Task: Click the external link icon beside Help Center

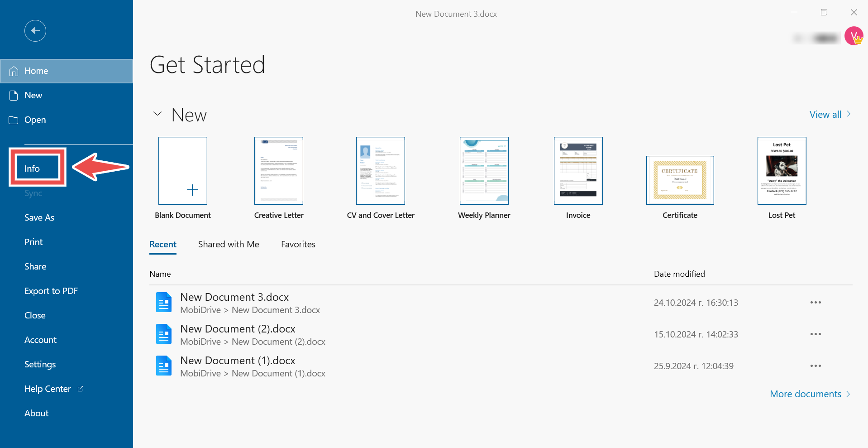Action: tap(81, 389)
